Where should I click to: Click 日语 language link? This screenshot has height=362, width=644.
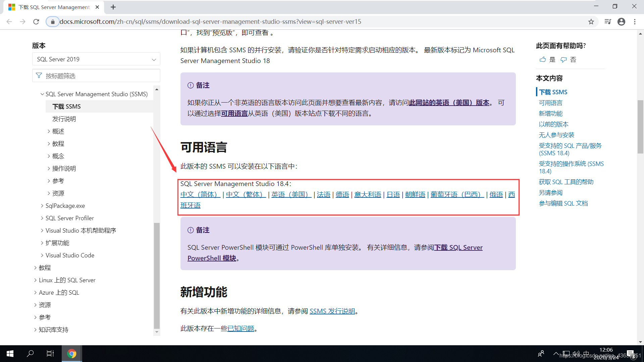click(393, 195)
